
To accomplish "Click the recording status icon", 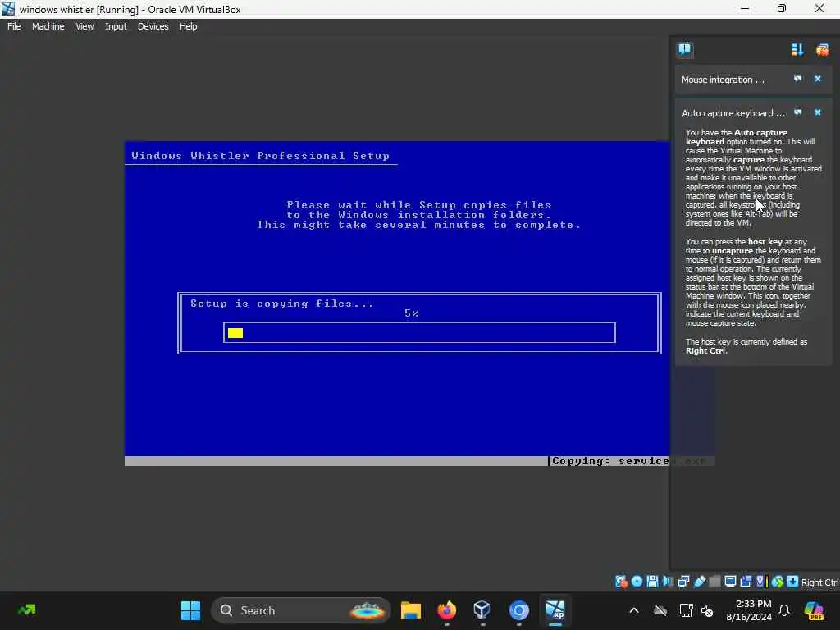I will (x=746, y=582).
